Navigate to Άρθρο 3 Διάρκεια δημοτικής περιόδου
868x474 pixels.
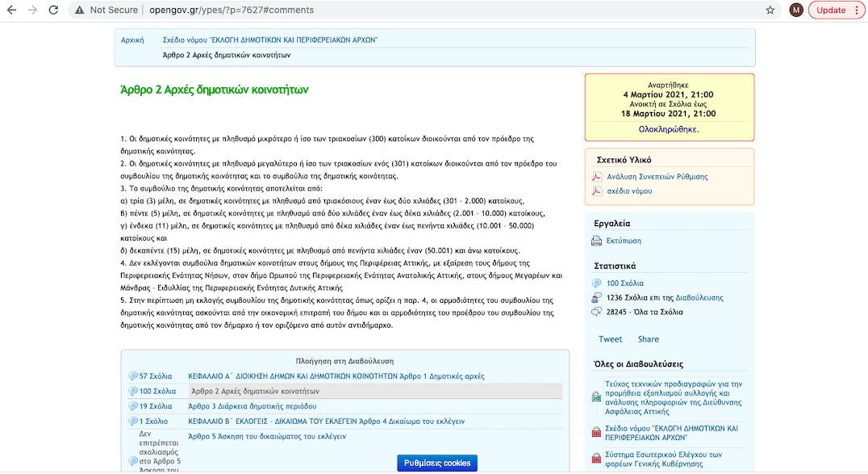point(252,406)
